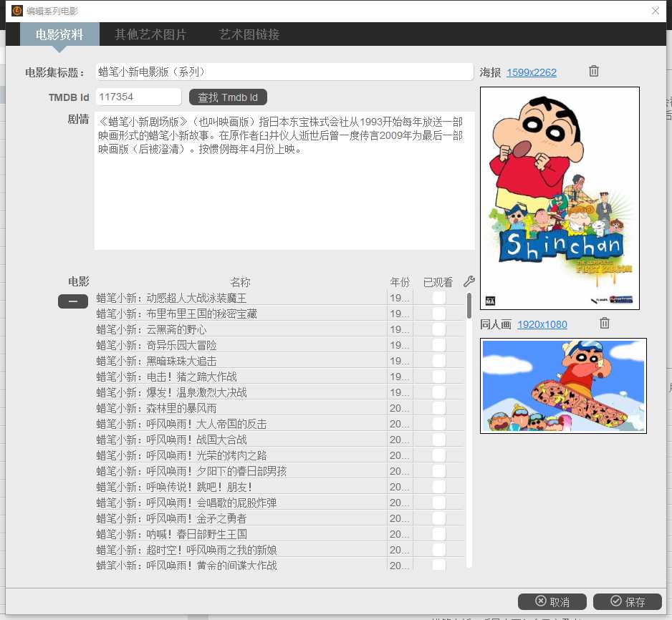Open poster size link 1599x2262
672x620 pixels.
point(532,72)
